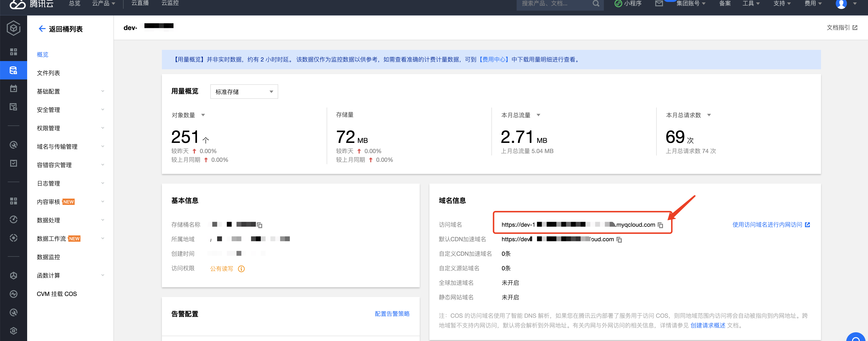The height and width of the screenshot is (341, 868).
Task: Click the highlighted object storage sidebar icon
Action: coord(13,70)
